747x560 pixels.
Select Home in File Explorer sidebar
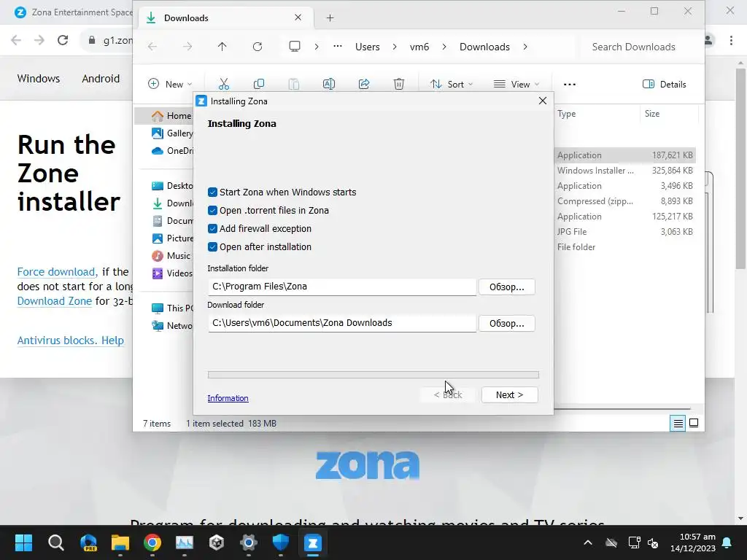point(164,116)
